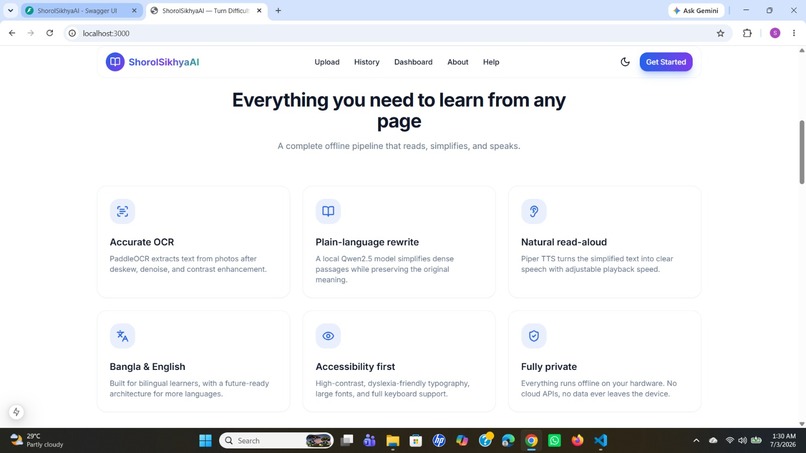View site information icon in address bar
The image size is (806, 453).
(x=72, y=33)
